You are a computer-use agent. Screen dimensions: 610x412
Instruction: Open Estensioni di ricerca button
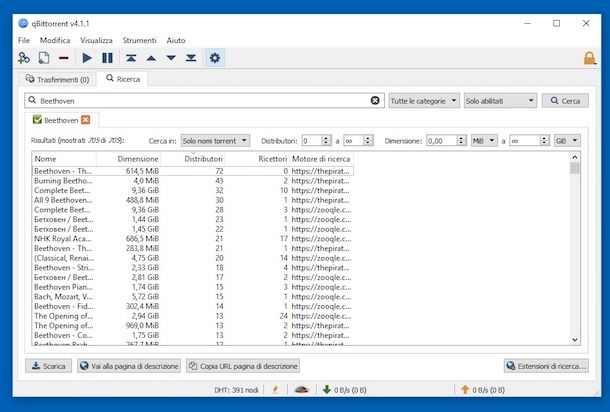pos(546,366)
